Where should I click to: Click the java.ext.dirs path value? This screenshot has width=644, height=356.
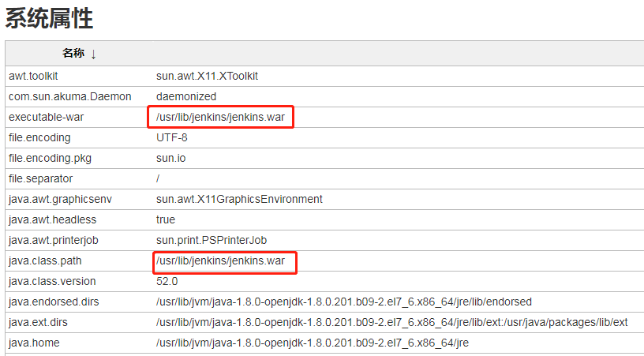[391, 322]
